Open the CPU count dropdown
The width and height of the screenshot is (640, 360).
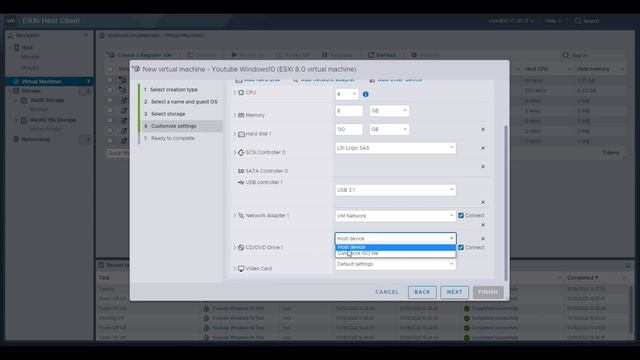tap(347, 94)
